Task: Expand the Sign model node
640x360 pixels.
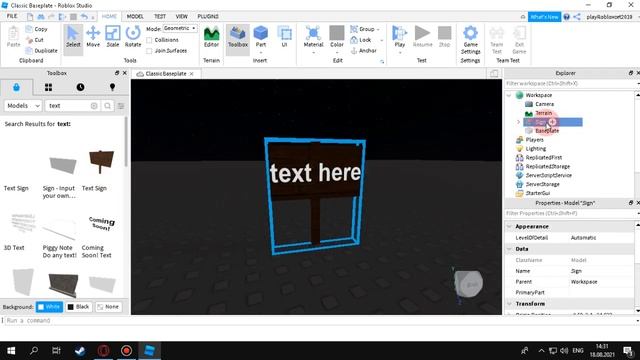Action: [518, 122]
